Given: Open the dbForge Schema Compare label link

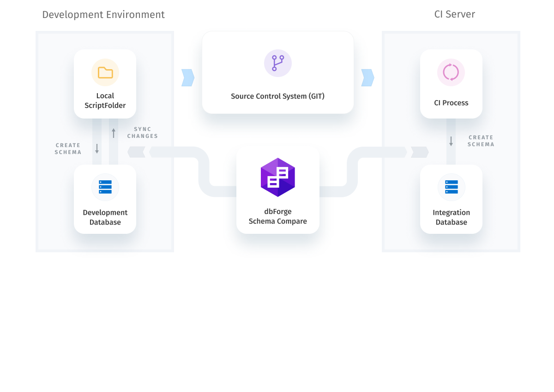Looking at the screenshot, I should tap(277, 216).
